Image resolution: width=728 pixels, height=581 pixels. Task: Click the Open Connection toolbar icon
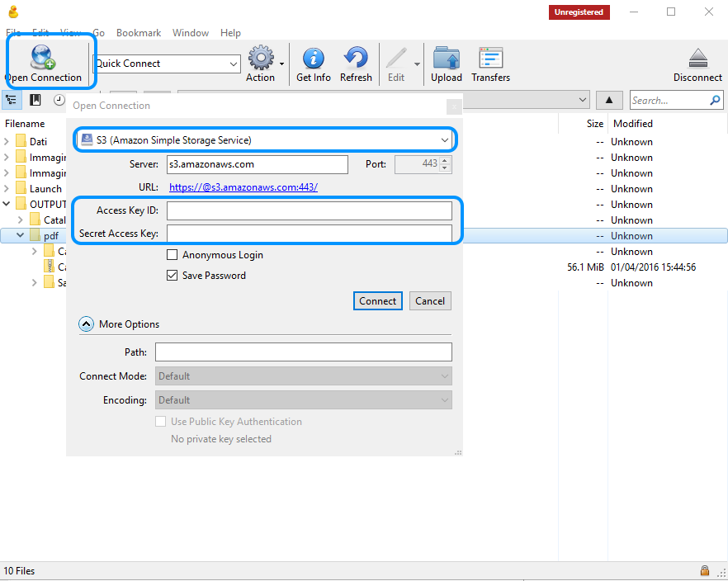click(x=44, y=58)
